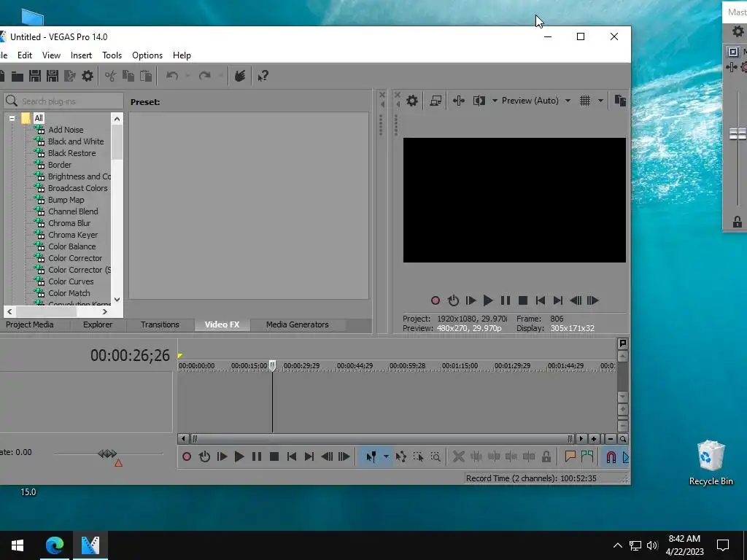Toggle Loop Playback below video preview
This screenshot has height=560, width=747.
[x=453, y=300]
